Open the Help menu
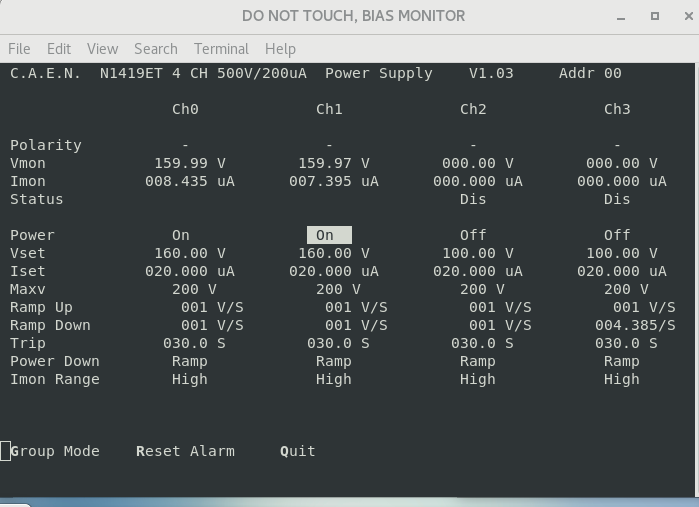This screenshot has width=699, height=507. tap(280, 49)
